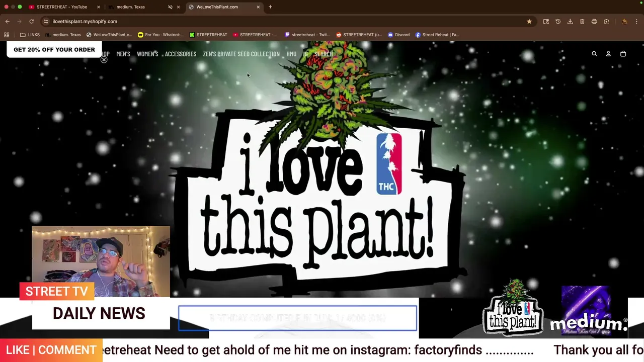The image size is (644, 362).
Task: Open the store account icon
Action: point(608,54)
